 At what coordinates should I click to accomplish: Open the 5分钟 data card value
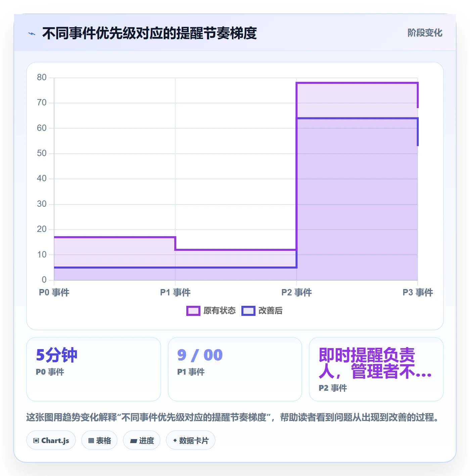tap(56, 355)
